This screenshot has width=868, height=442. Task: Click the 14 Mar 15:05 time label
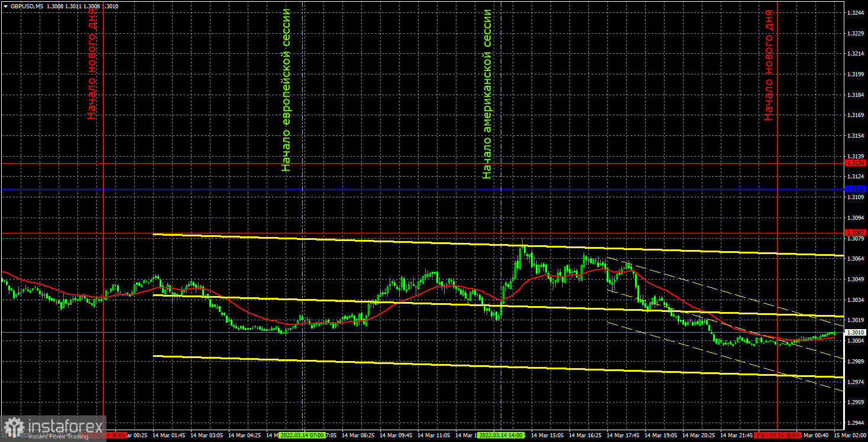click(x=548, y=435)
